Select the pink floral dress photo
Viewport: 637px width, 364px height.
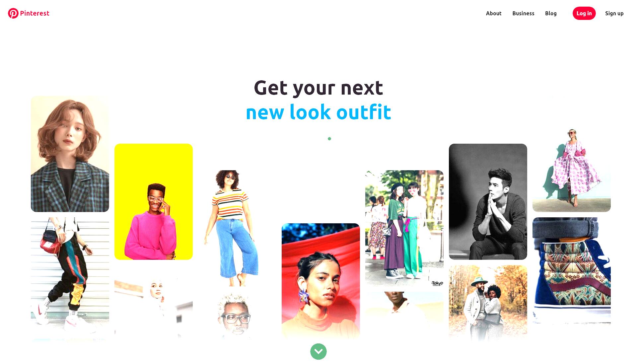tap(572, 171)
